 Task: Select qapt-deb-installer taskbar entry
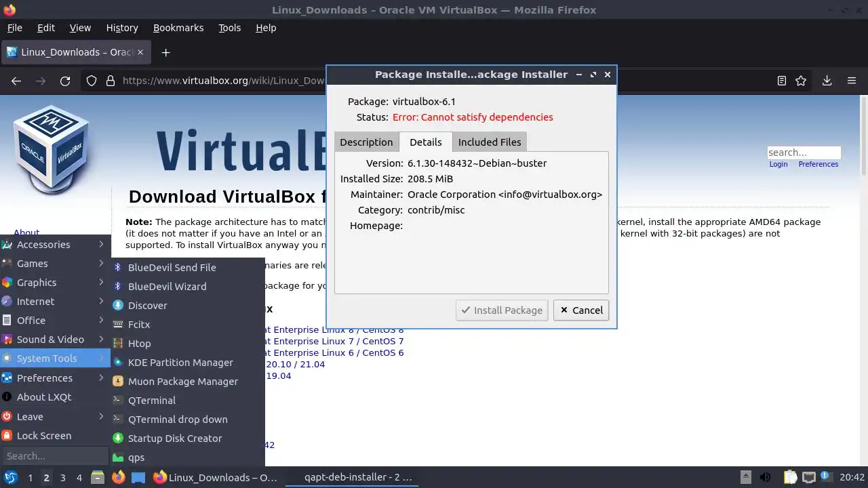click(351, 477)
